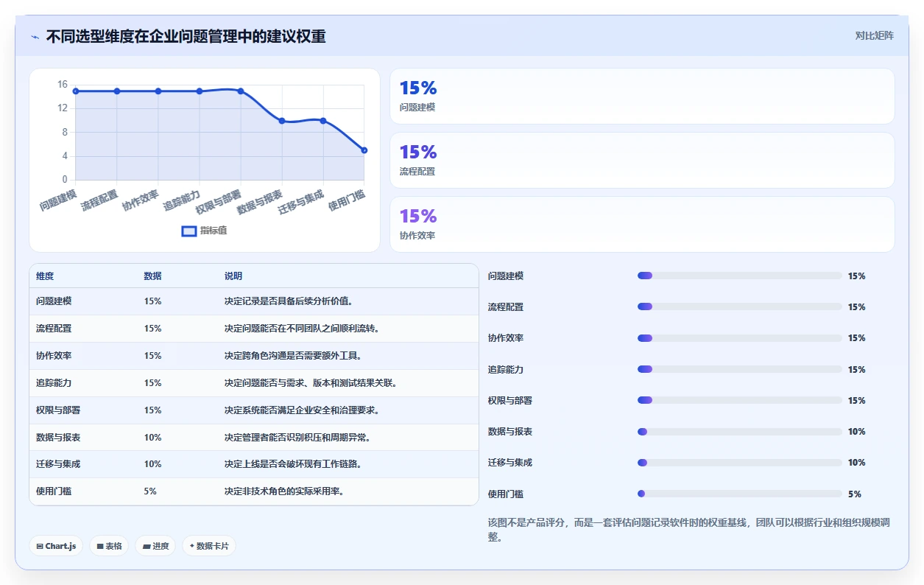Viewport: 924px width, 585px height.
Task: Click the 追踪能力 progress bar
Action: click(739, 369)
